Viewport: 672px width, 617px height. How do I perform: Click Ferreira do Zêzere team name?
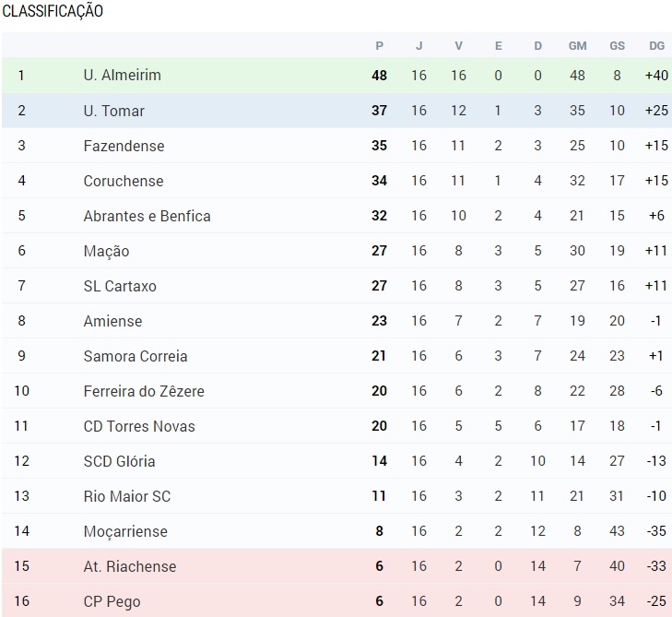pyautogui.click(x=144, y=391)
